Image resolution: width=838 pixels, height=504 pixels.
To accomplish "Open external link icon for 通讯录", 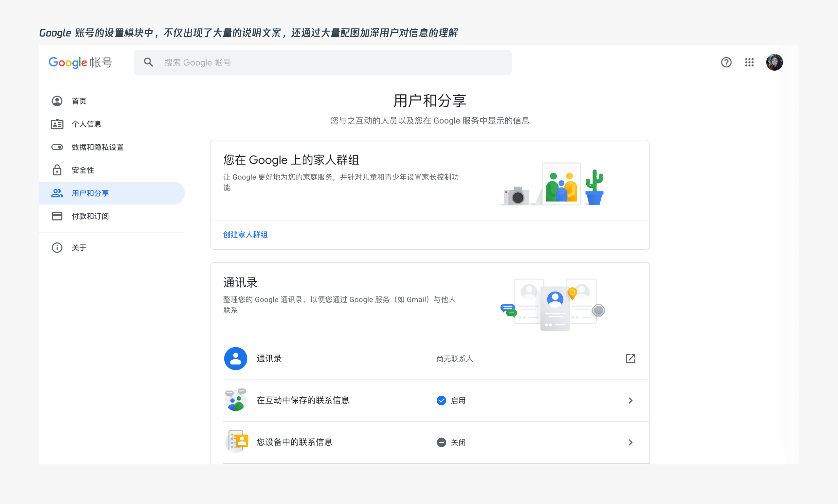I will click(630, 359).
